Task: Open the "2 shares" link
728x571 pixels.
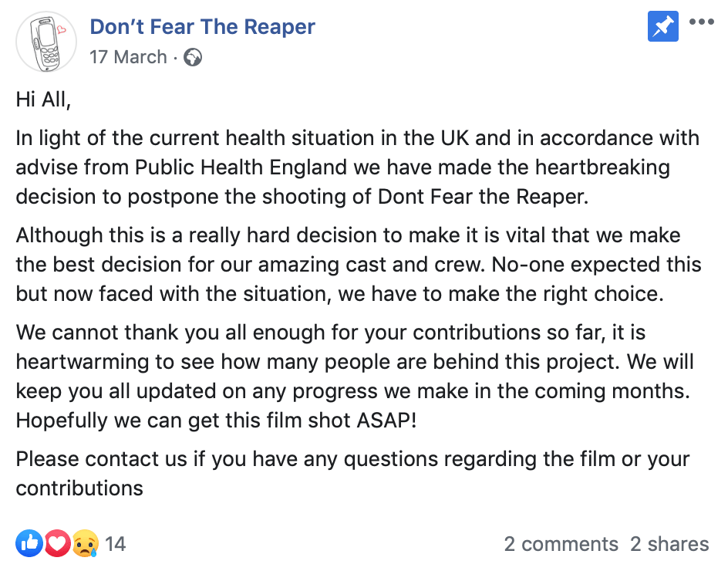Action: point(669,544)
